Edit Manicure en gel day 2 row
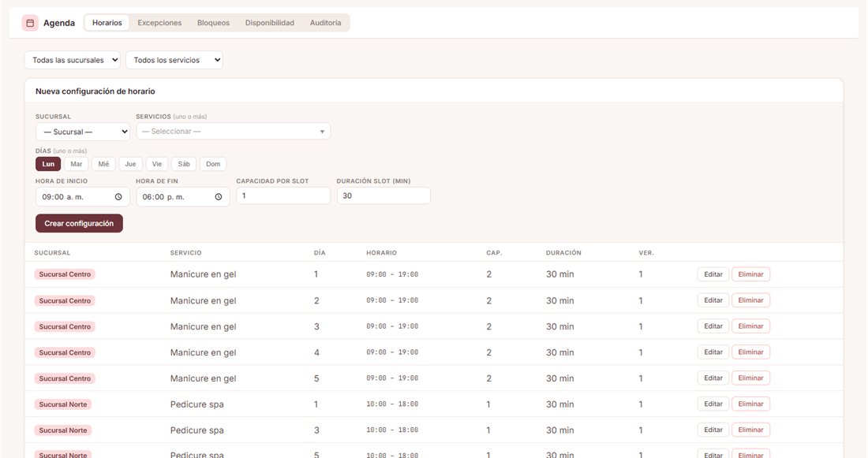868x458 pixels. tap(713, 300)
